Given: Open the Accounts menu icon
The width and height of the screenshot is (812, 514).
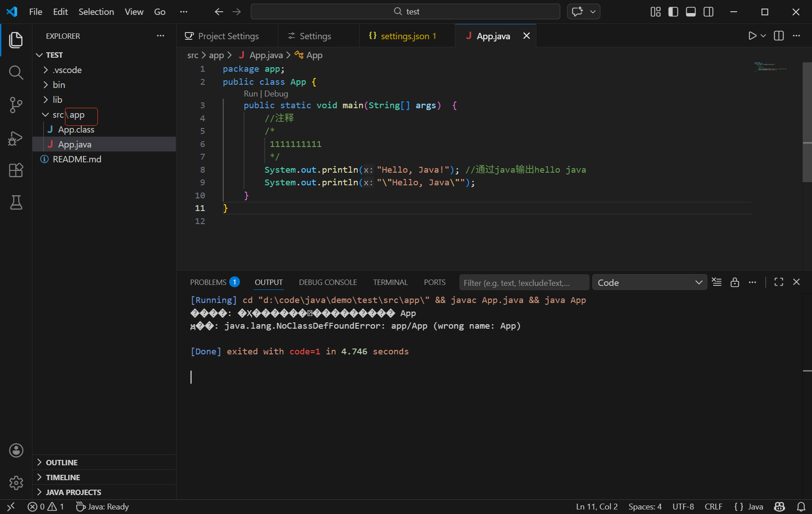Looking at the screenshot, I should (x=16, y=450).
